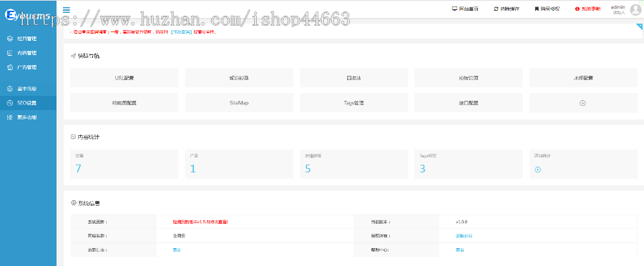This screenshot has width=644, height=266.
Task: Open 更多功能 in the sidebar
Action: pyautogui.click(x=26, y=117)
